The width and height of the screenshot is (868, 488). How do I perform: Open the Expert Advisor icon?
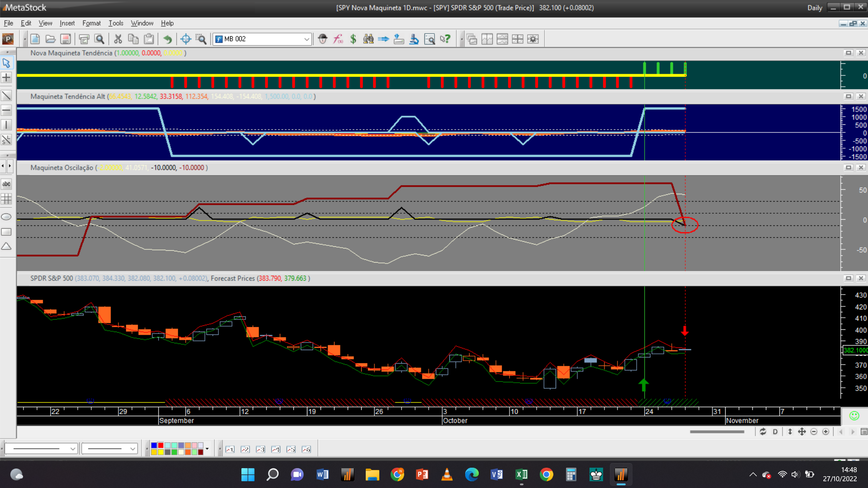tap(322, 39)
